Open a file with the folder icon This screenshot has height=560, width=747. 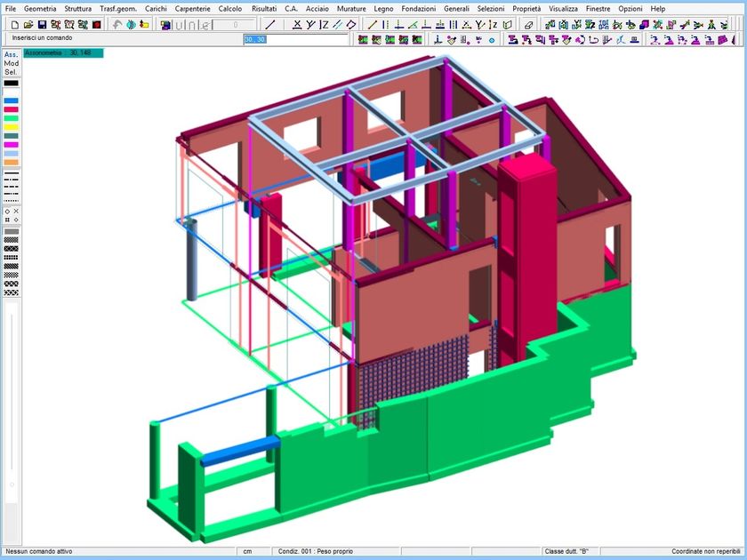28,25
